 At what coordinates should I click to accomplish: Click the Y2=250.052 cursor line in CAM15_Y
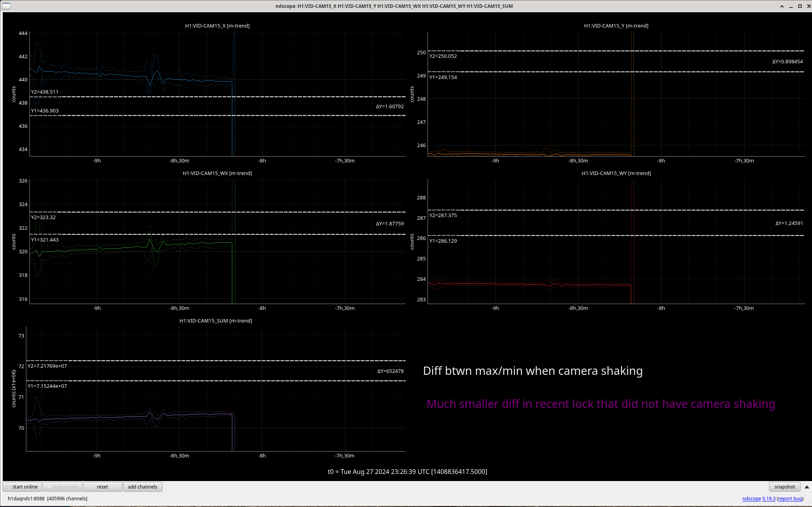[616, 51]
